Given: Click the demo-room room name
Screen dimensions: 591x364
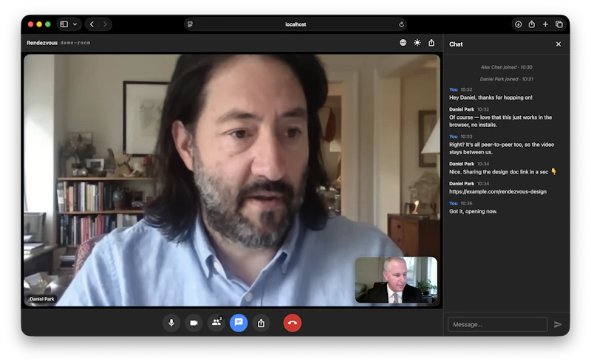Looking at the screenshot, I should 75,43.
